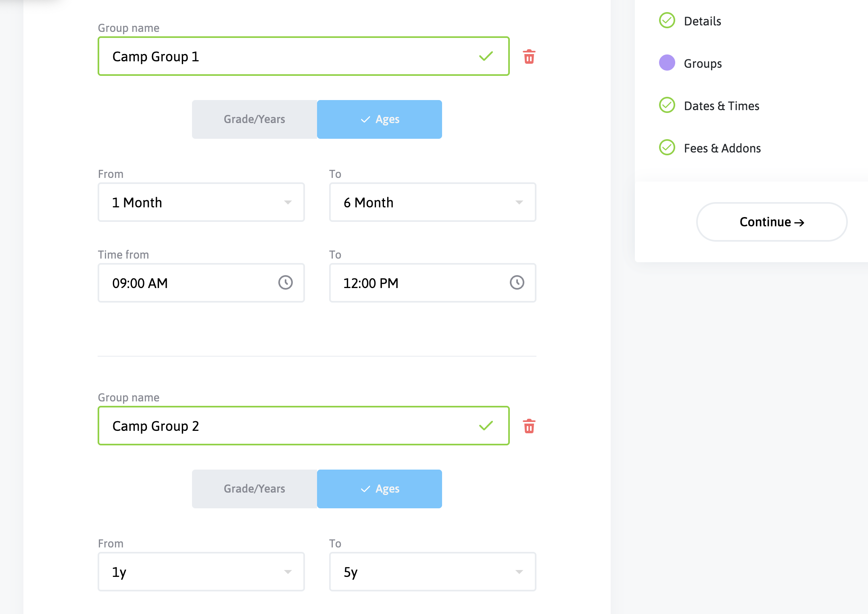Expand the 5y To age dropdown
The height and width of the screenshot is (614, 868).
432,572
